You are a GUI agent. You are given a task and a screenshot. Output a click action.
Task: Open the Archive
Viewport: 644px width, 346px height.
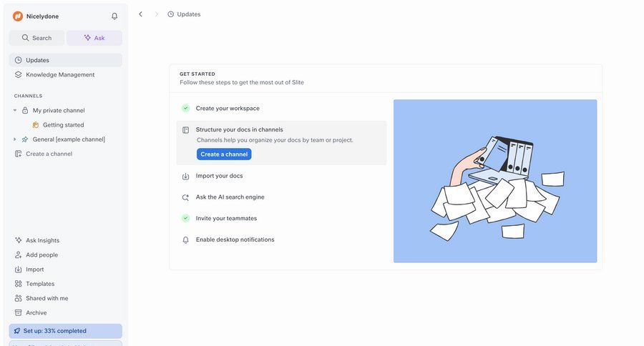(36, 312)
